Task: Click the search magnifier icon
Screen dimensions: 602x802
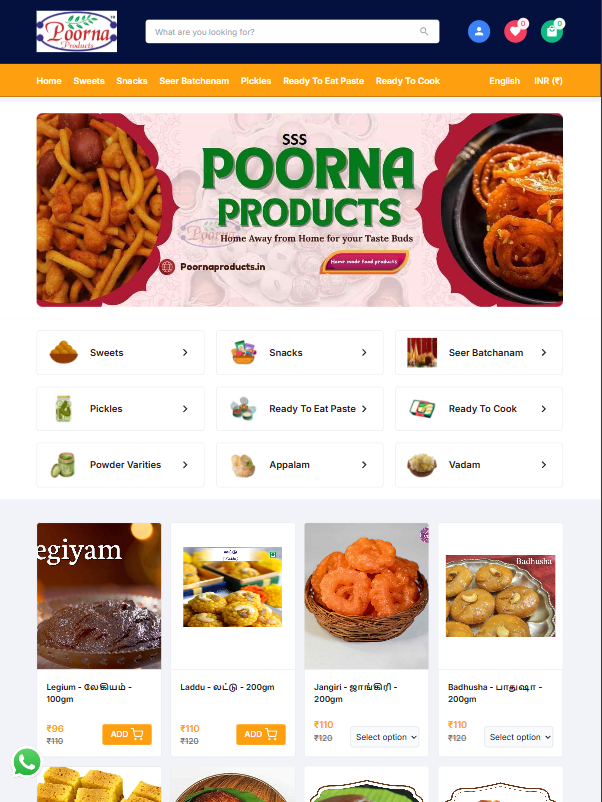Action: pyautogui.click(x=424, y=32)
